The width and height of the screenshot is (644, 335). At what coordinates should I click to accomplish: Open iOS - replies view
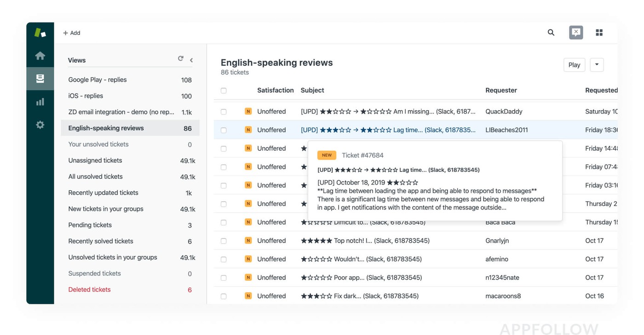(130, 96)
